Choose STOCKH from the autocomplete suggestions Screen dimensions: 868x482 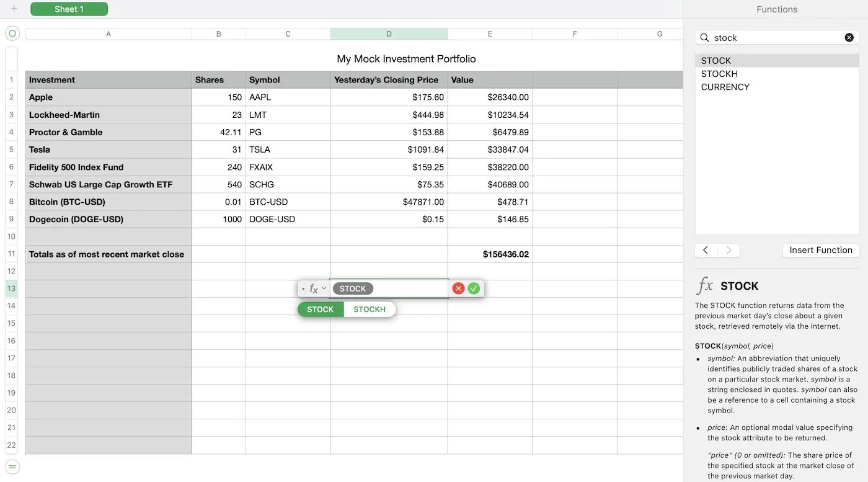click(x=370, y=309)
